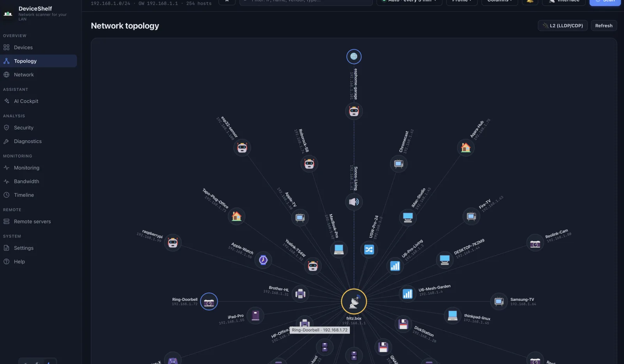The width and height of the screenshot is (624, 364).
Task: Select the Ring-Doorbell camera node
Action: [209, 302]
